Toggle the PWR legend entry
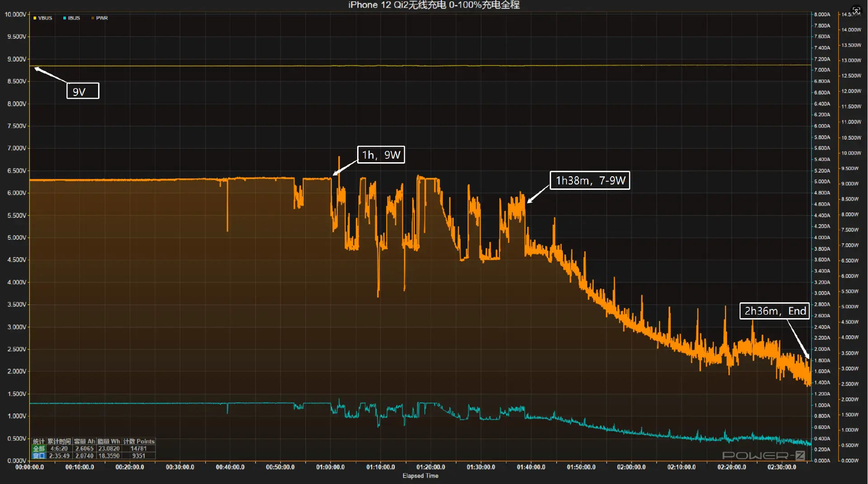 (x=99, y=18)
